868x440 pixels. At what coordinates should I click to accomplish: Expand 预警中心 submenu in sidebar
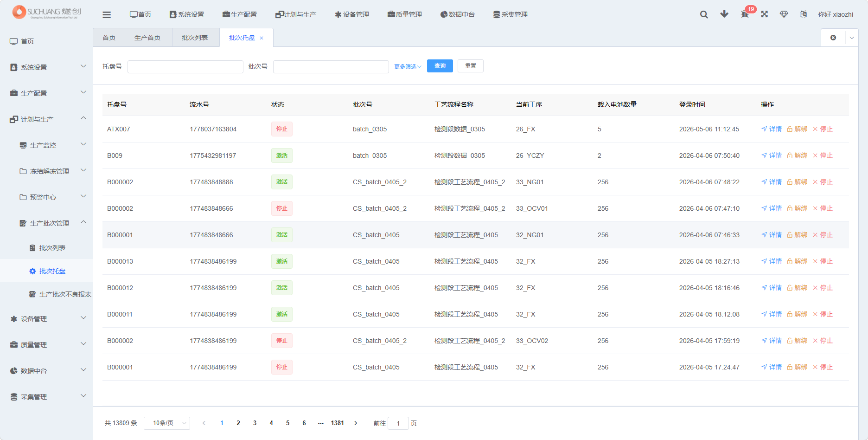(46, 197)
